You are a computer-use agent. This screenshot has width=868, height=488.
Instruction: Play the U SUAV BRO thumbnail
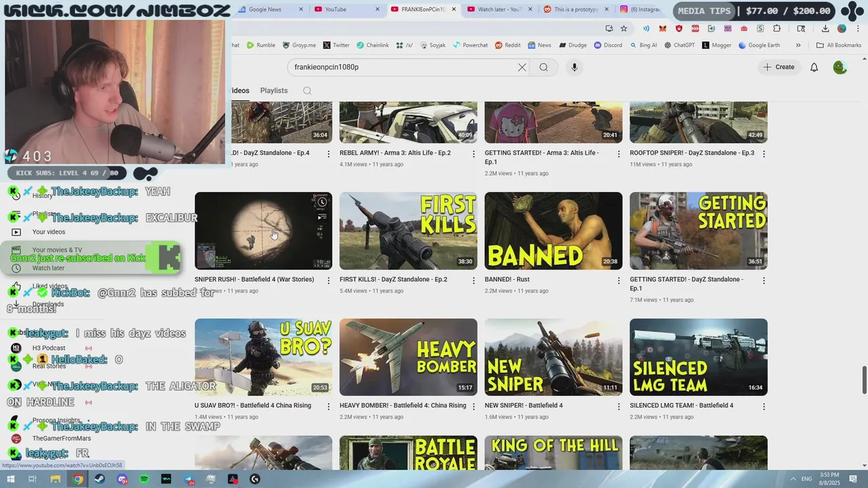point(263,357)
